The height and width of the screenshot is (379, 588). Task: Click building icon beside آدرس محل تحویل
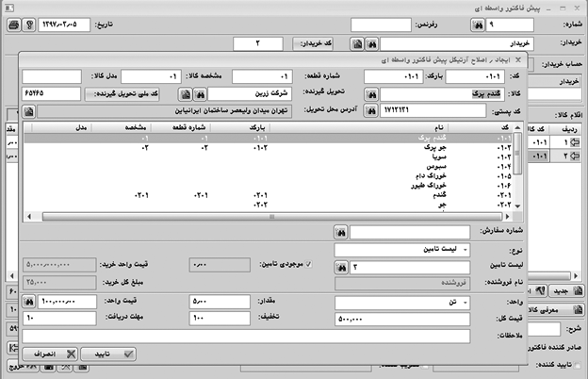(29, 111)
